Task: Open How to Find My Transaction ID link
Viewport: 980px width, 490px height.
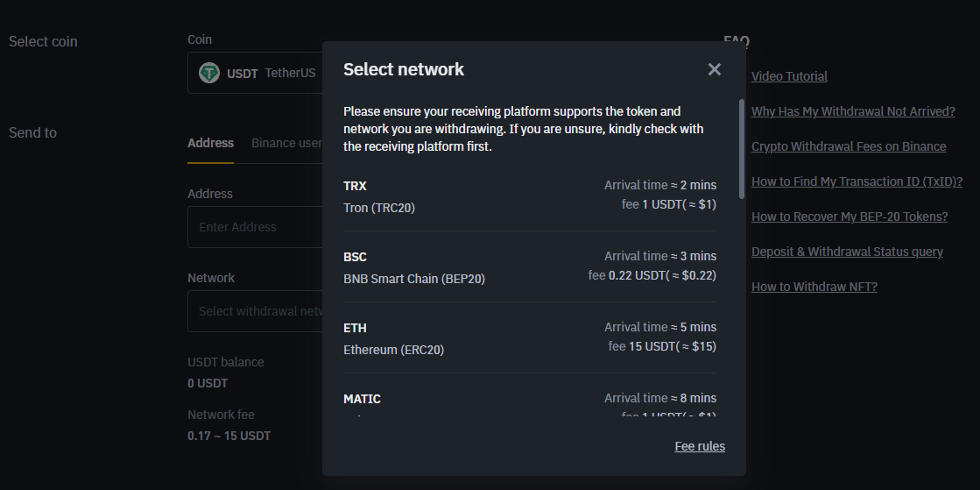Action: click(x=857, y=181)
